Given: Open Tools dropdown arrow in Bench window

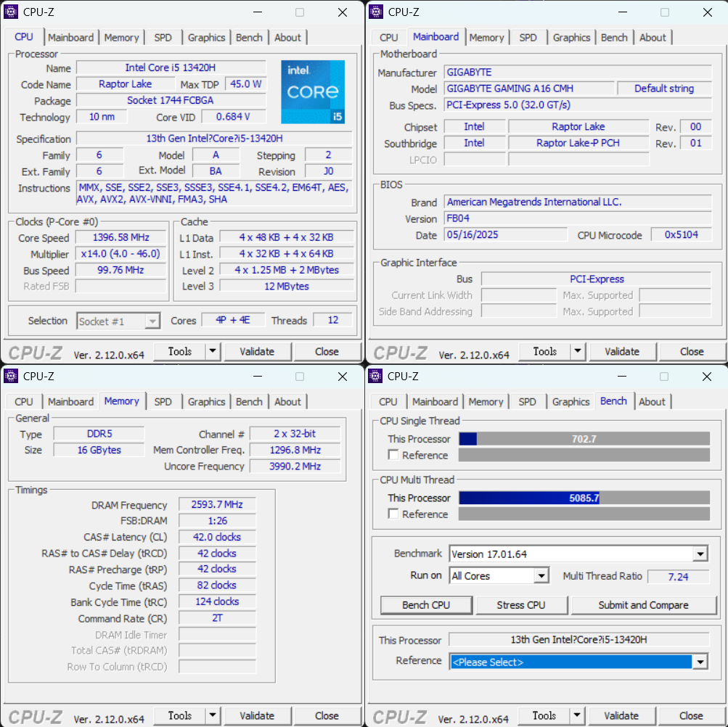Looking at the screenshot, I should (576, 715).
